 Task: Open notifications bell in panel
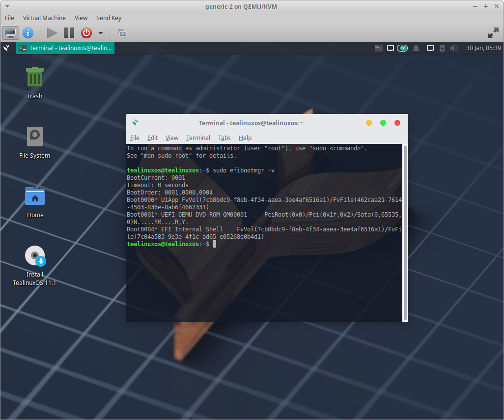pyautogui.click(x=416, y=48)
